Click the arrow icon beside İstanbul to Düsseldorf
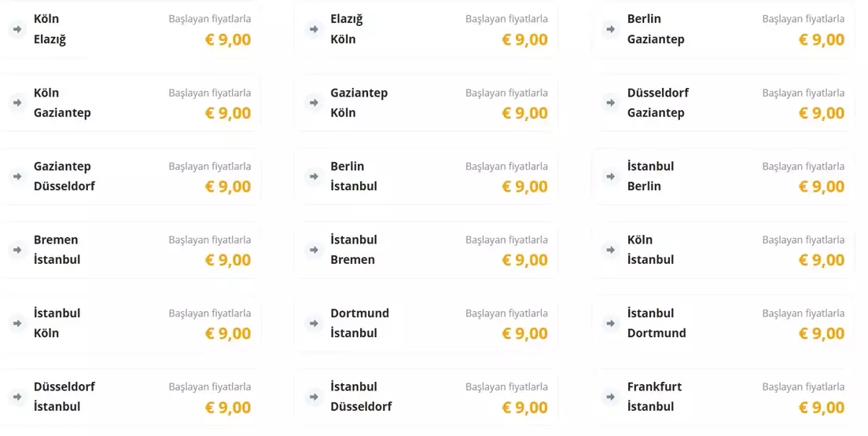This screenshot has width=868, height=436. click(314, 397)
